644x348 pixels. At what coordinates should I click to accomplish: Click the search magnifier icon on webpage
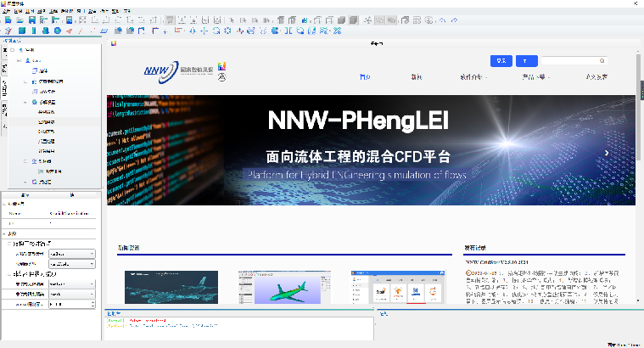coord(602,61)
